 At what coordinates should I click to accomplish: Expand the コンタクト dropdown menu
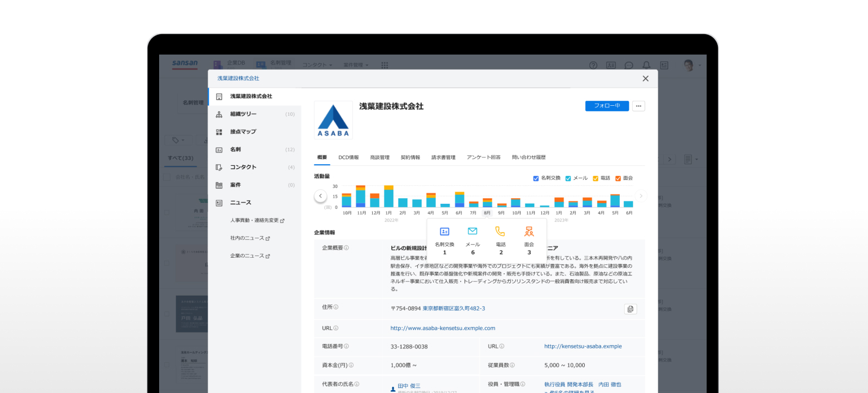317,65
